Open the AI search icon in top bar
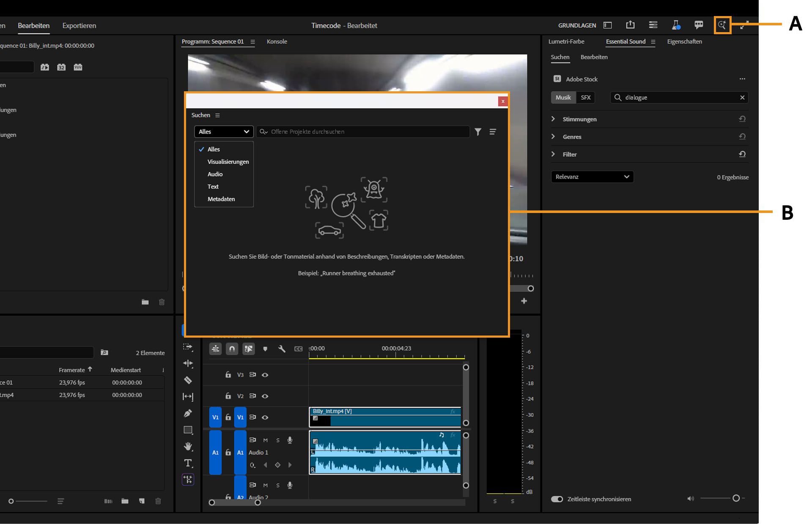Viewport: 812px width, 524px height. pos(721,25)
